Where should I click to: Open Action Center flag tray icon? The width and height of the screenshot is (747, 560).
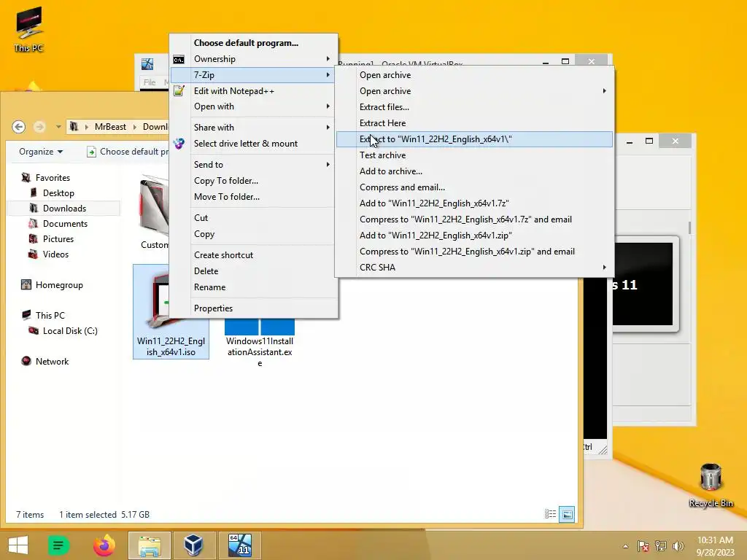[643, 545]
